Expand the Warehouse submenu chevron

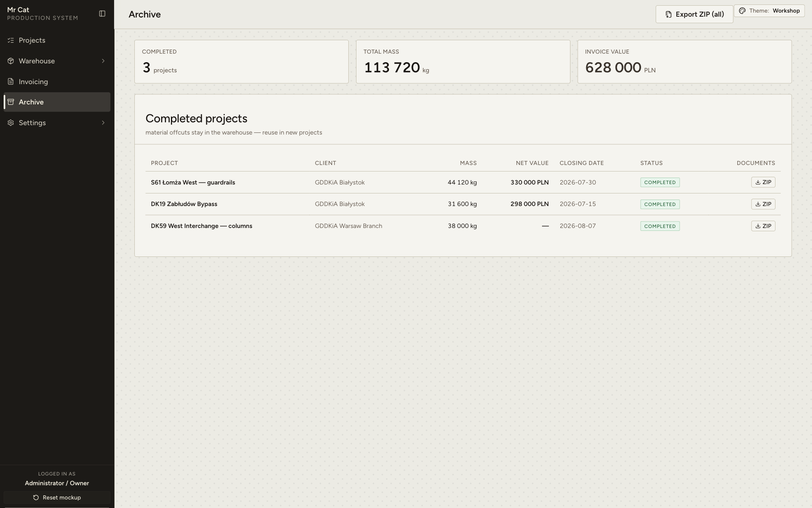pyautogui.click(x=103, y=61)
